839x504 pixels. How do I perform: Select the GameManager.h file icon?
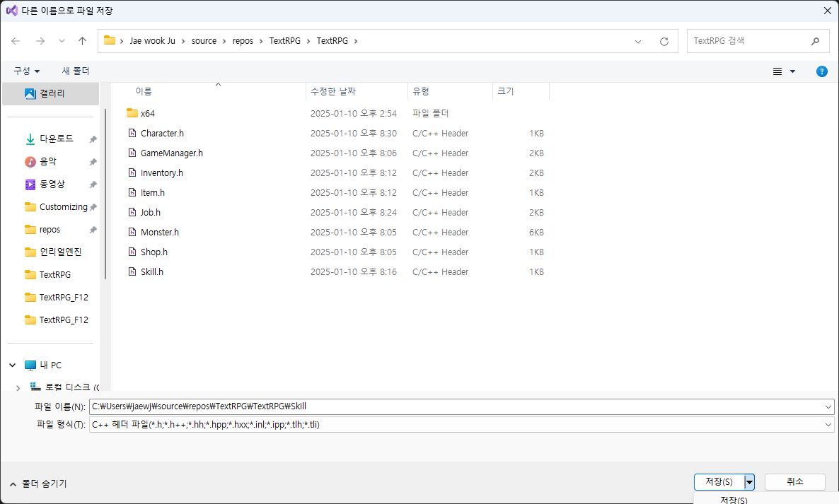point(132,153)
